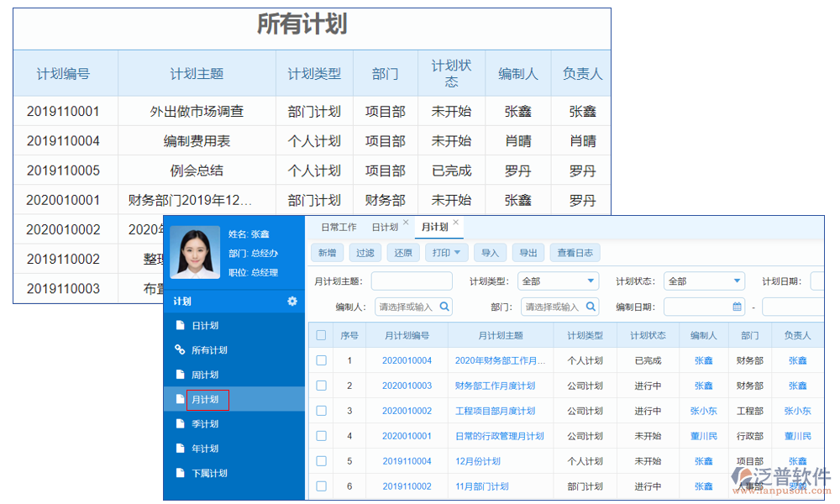The width and height of the screenshot is (840, 504).
Task: Click the 新增 button
Action: click(327, 252)
